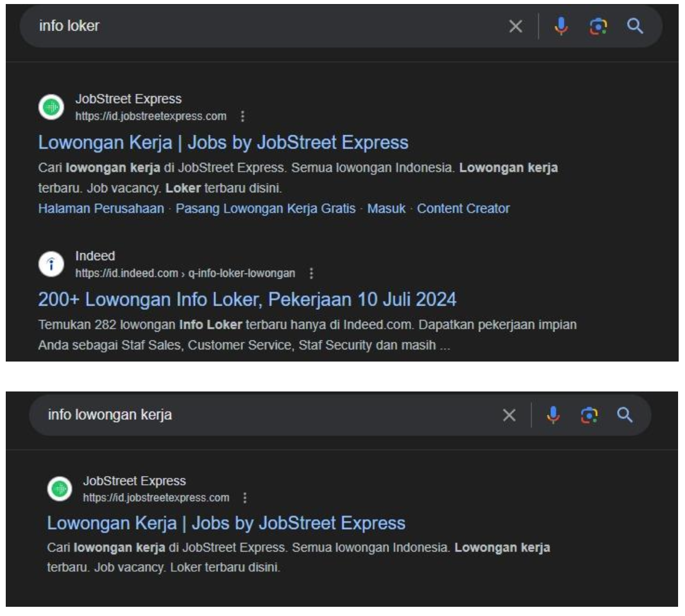Click the Indeed favicon icon
This screenshot has width=685, height=616.
(x=51, y=264)
